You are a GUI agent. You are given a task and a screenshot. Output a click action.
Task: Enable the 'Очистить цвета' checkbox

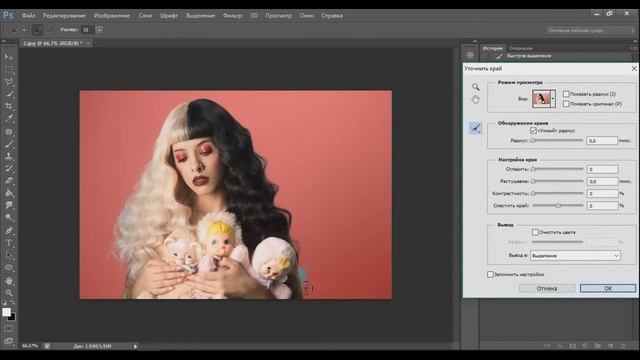pos(535,232)
